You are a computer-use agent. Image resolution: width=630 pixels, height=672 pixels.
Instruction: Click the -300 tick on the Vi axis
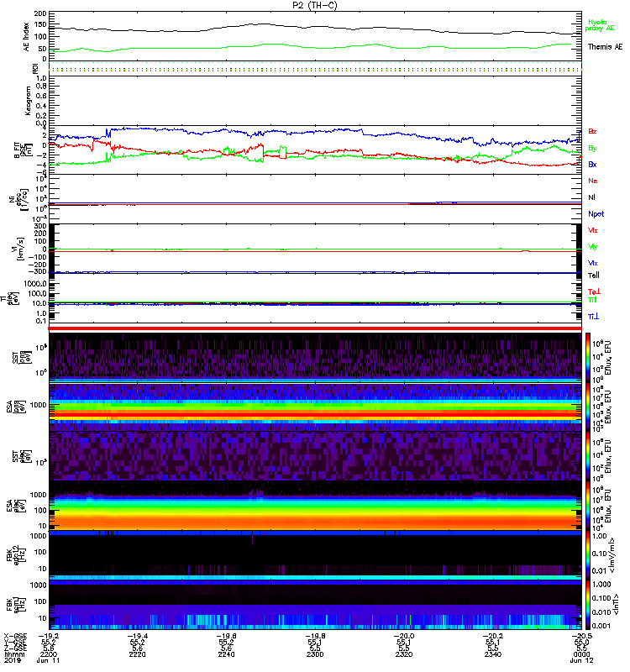coord(38,271)
